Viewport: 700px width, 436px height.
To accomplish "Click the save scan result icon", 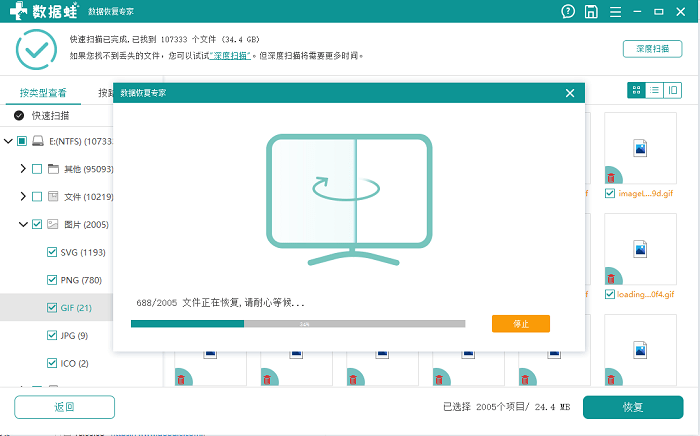I will click(x=592, y=12).
